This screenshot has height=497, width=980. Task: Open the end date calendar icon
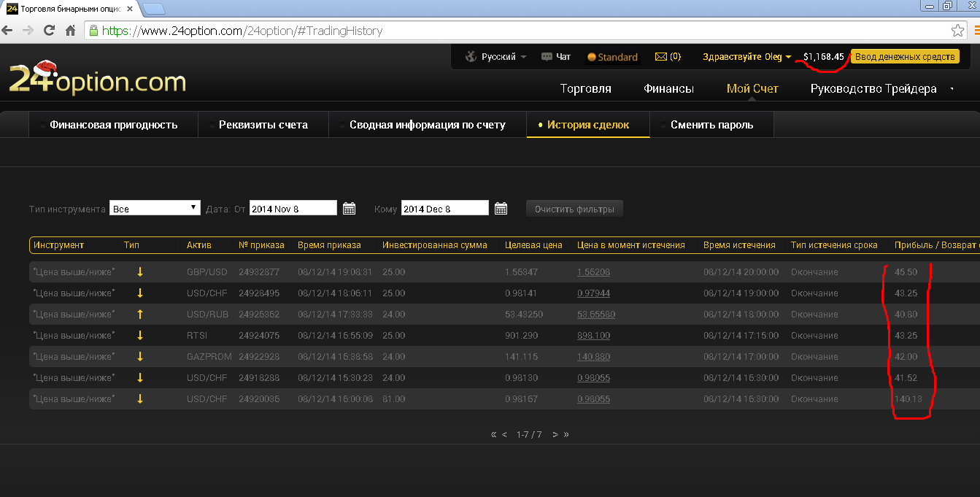(x=501, y=209)
